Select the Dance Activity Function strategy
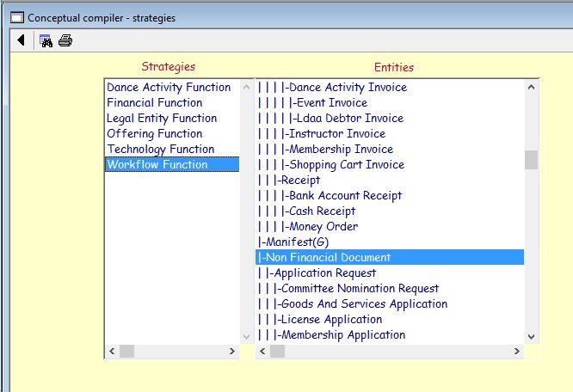Viewport: 573px width, 392px height. [x=169, y=88]
